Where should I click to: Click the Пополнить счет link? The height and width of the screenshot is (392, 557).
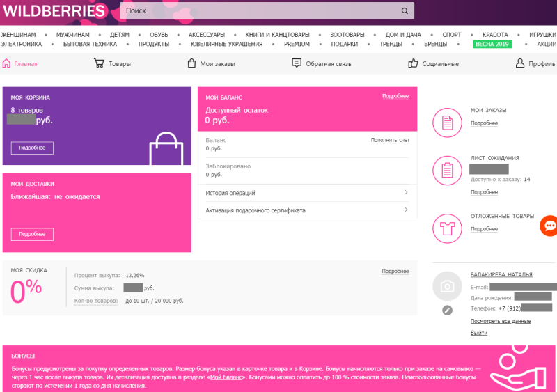click(390, 140)
